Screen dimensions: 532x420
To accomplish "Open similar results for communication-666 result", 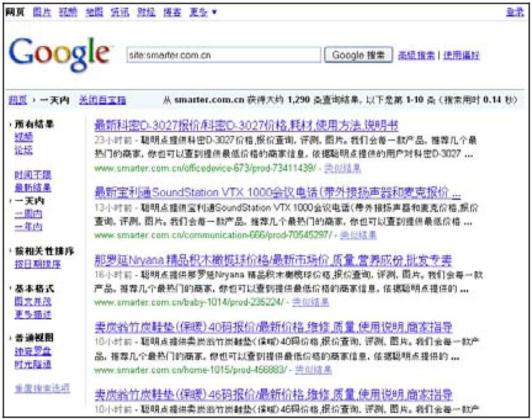I will [358, 235].
